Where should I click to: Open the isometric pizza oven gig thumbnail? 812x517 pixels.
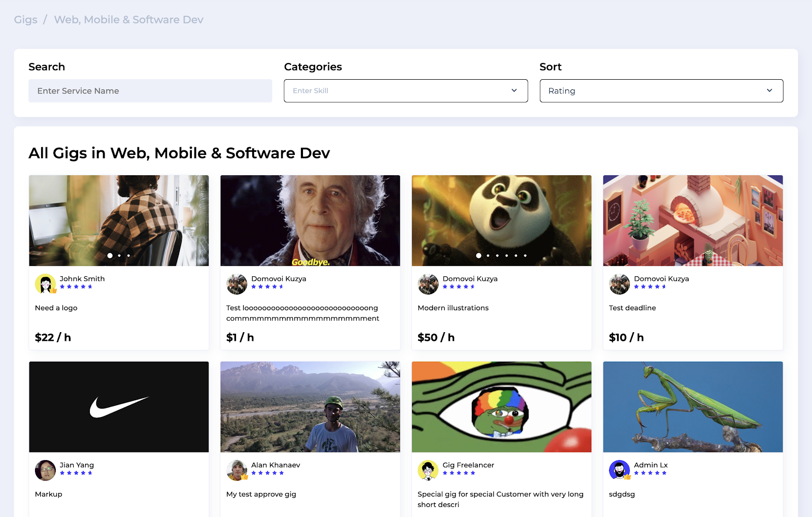click(693, 220)
